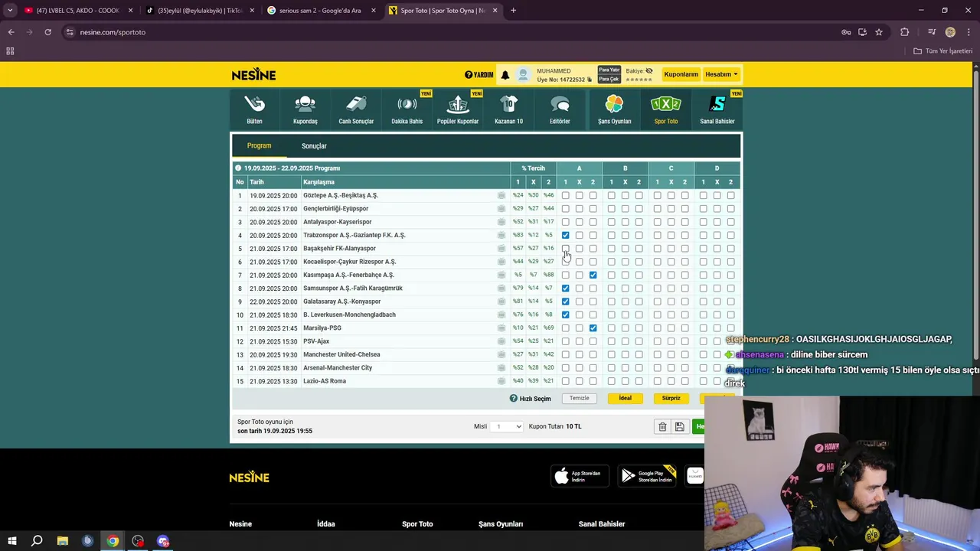Click the Temizle button

pyautogui.click(x=580, y=399)
